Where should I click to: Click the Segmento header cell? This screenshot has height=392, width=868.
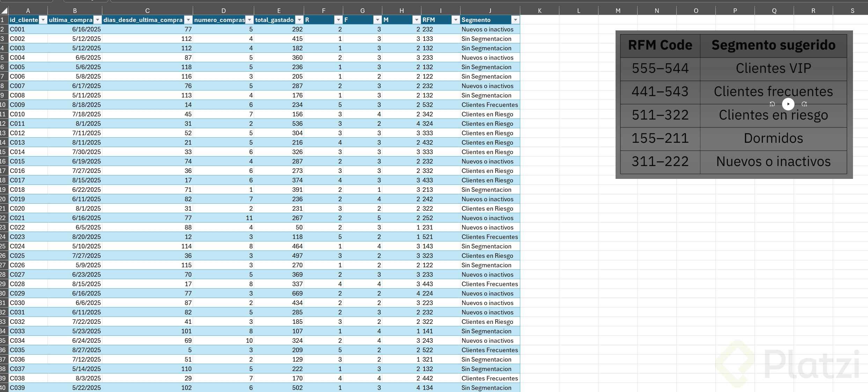click(x=490, y=20)
